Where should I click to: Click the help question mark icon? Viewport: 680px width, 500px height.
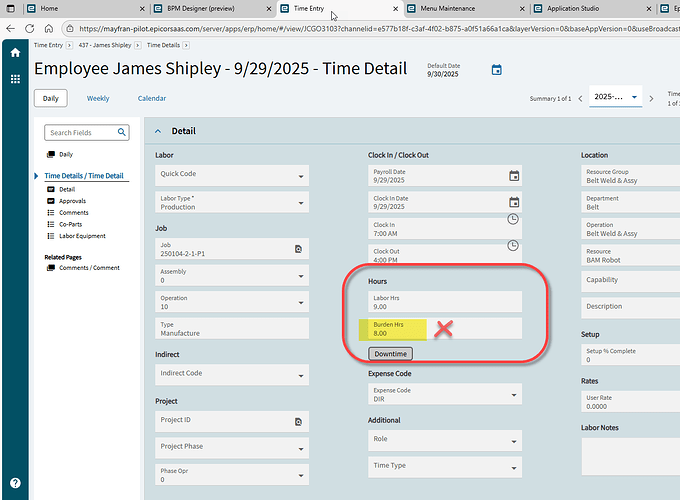[15, 483]
